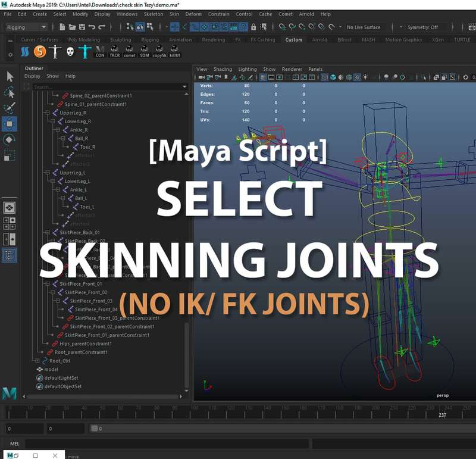Screen dimensions: 476x459
Task: Open the Rigging menu set dropdown
Action: [x=26, y=27]
